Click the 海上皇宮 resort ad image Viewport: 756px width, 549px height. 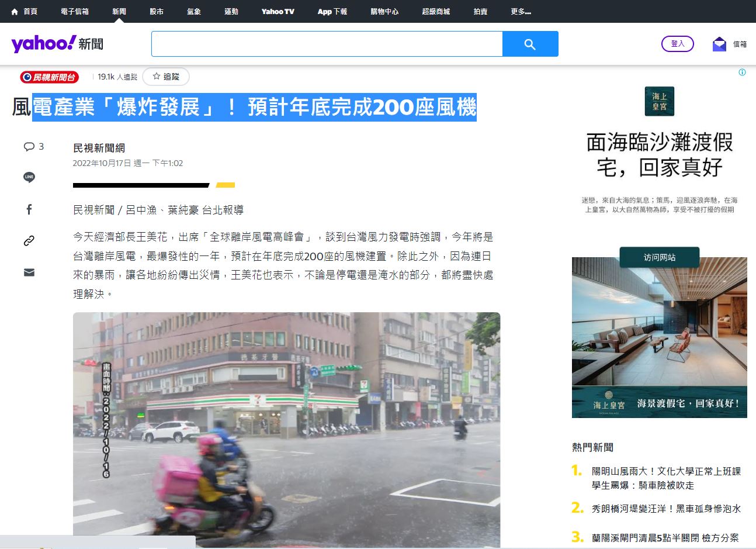tap(660, 337)
